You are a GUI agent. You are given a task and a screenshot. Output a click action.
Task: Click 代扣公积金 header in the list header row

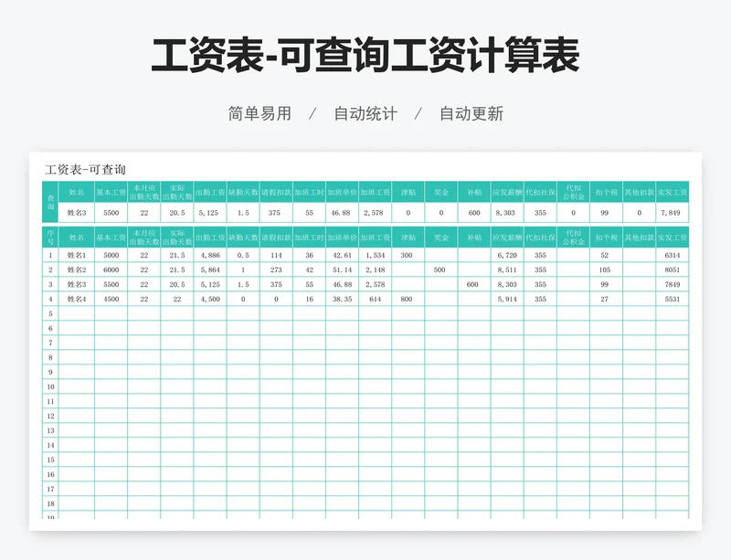pyautogui.click(x=573, y=238)
